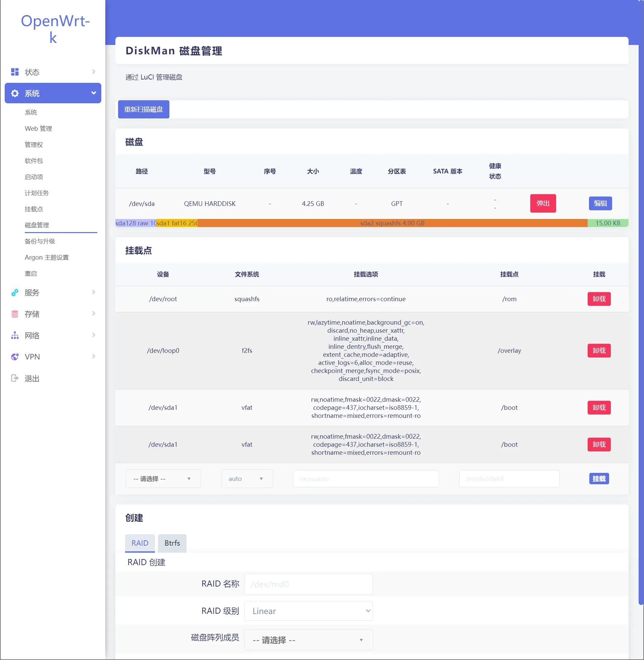Click the Network topology icon
This screenshot has width=644, height=660.
click(14, 335)
